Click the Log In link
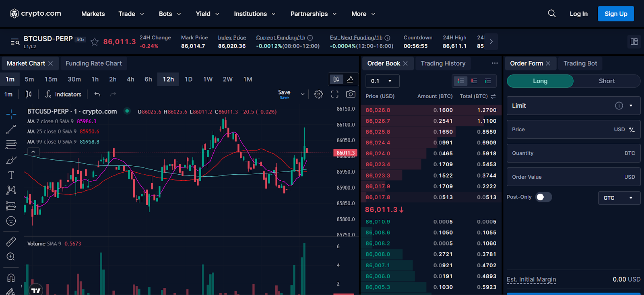Viewport: 644px width, 295px height. (x=578, y=14)
